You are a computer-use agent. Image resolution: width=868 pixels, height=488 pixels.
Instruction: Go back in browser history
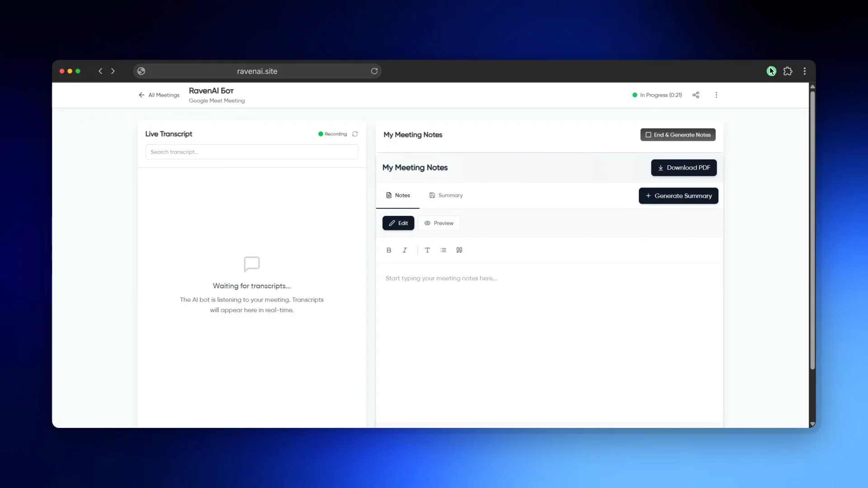[100, 71]
